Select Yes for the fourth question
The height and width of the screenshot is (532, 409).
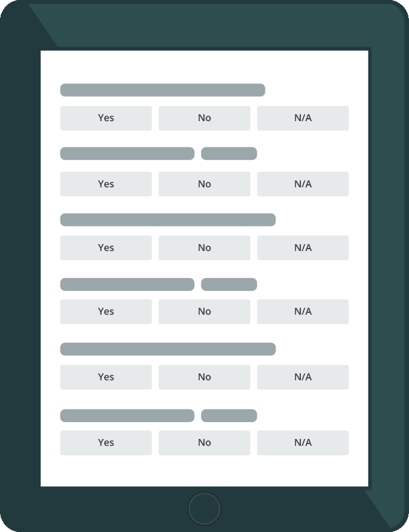(106, 312)
